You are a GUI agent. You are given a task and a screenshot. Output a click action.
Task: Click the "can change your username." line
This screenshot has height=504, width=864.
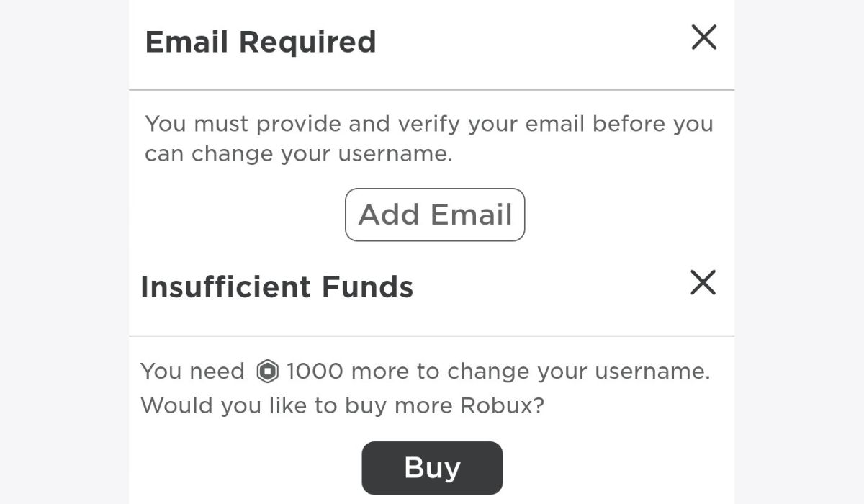(298, 154)
